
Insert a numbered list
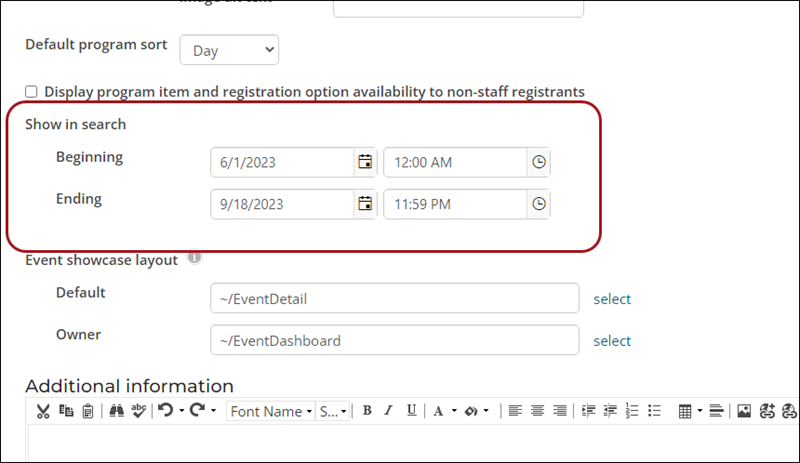click(x=632, y=410)
